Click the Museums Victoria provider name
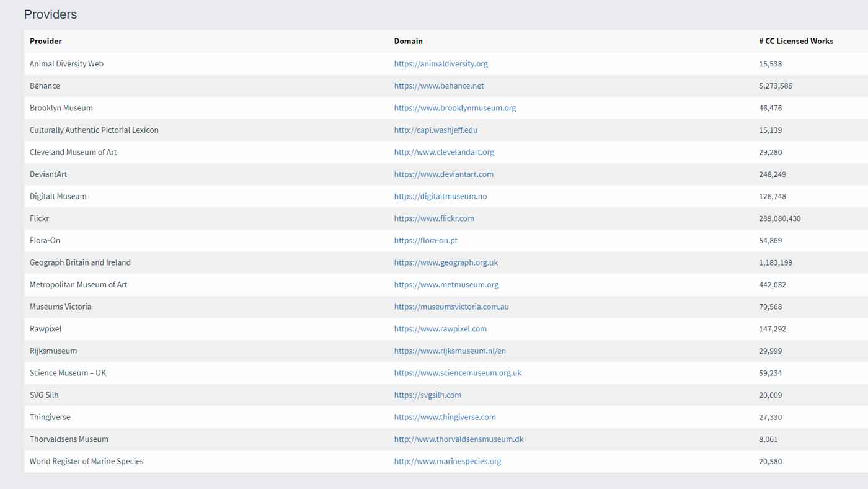The height and width of the screenshot is (489, 868). 60,307
